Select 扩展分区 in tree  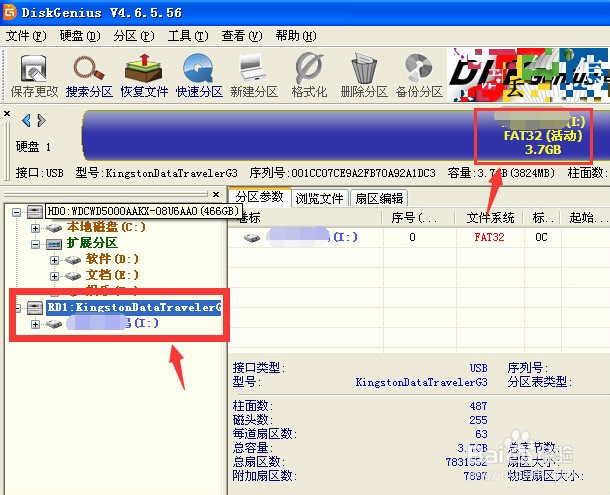click(92, 243)
